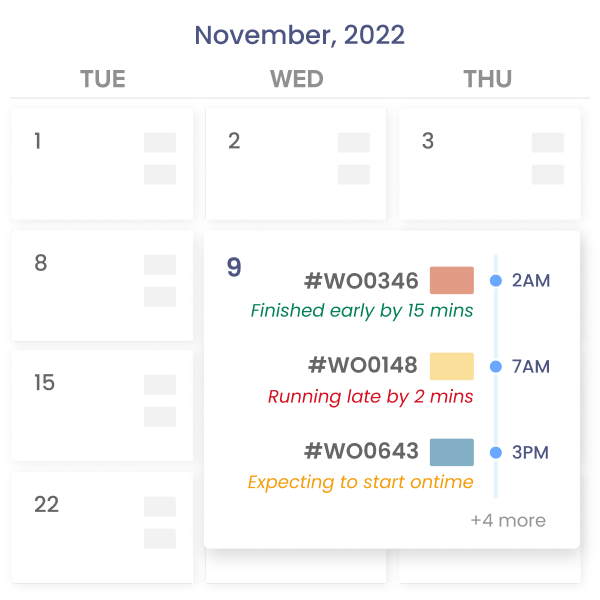Select the 3PM timeline dot
Viewport: 600px width, 600px height.
496,453
